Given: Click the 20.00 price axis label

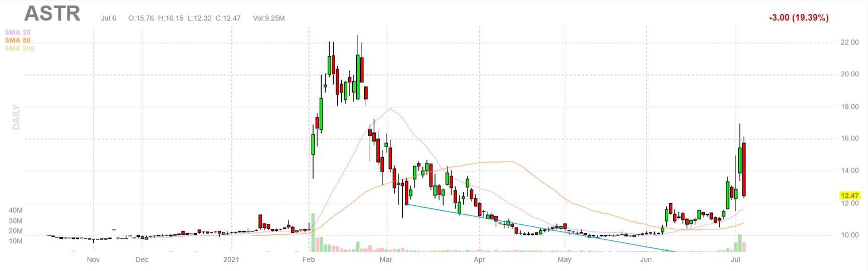Looking at the screenshot, I should click(849, 74).
